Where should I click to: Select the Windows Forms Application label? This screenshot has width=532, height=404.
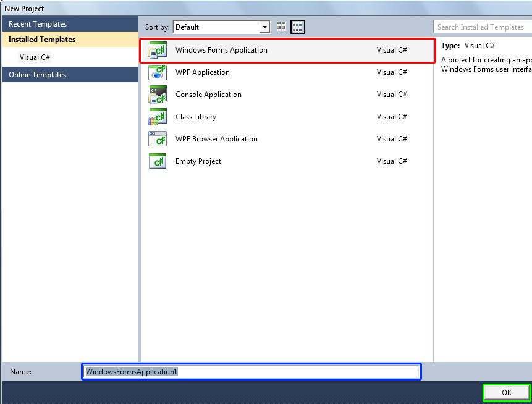coord(221,50)
